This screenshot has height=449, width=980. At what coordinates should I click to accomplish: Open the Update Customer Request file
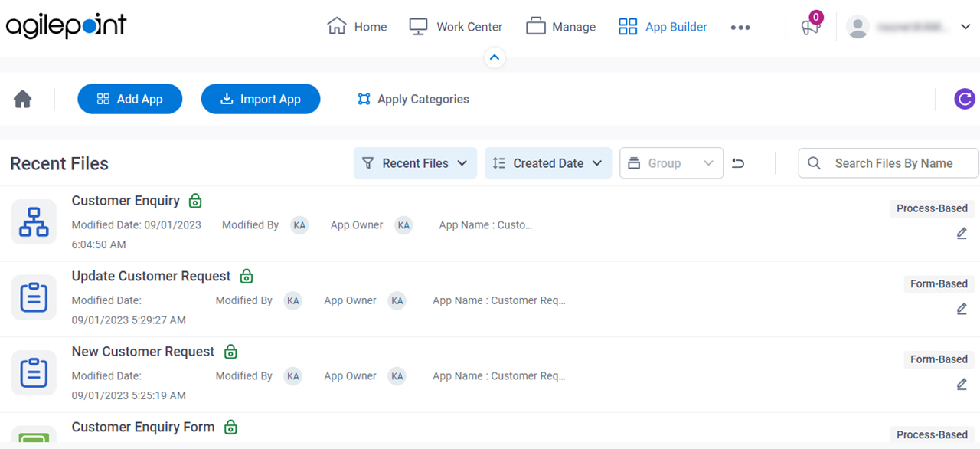coord(151,276)
